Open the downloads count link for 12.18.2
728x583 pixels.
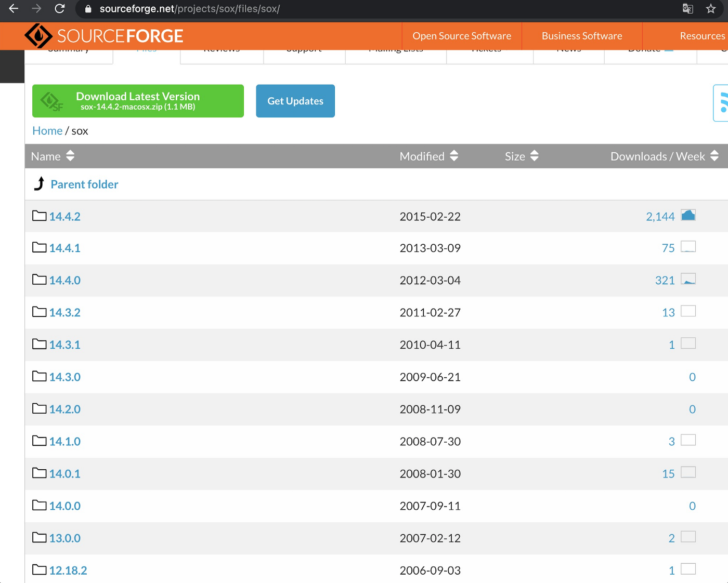672,571
